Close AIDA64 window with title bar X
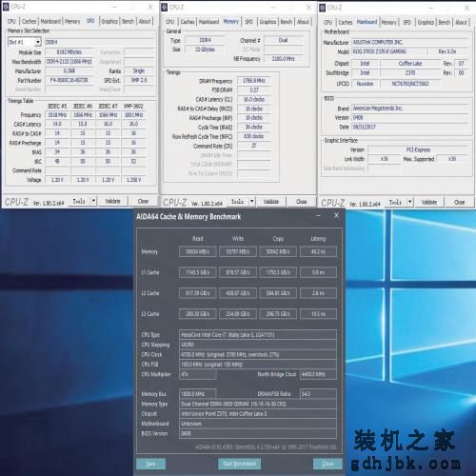Image resolution: width=476 pixels, height=476 pixels. click(x=336, y=215)
